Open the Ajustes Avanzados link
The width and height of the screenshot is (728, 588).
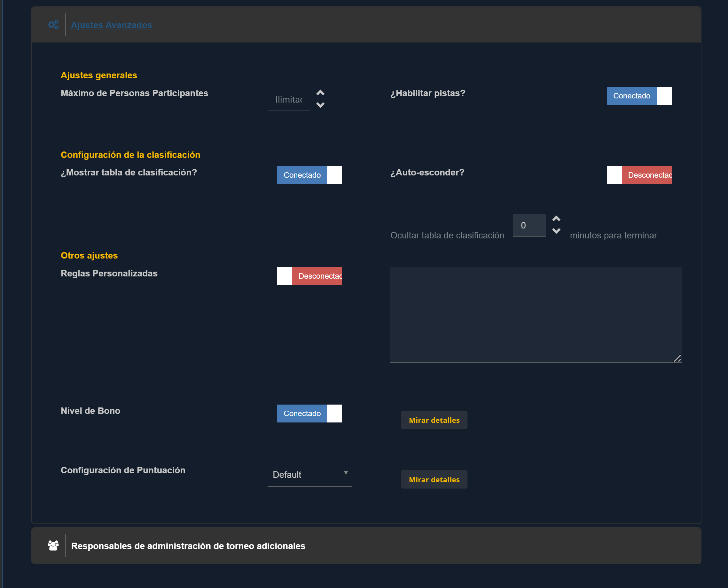[x=111, y=25]
